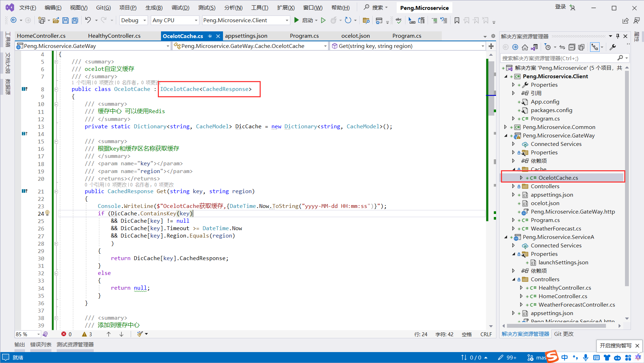This screenshot has width=644, height=363.
Task: Toggle auto-hide pin on Solution Explorer panel
Action: (x=618, y=36)
